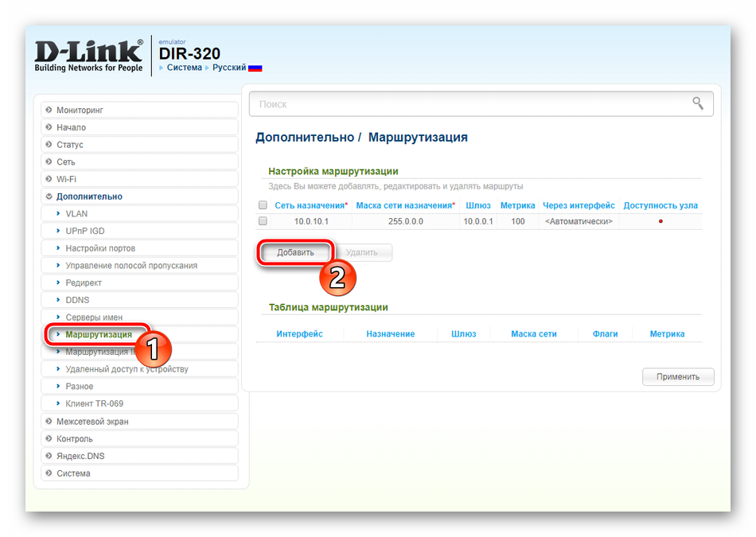Expand the Сеть menu section

(140, 162)
